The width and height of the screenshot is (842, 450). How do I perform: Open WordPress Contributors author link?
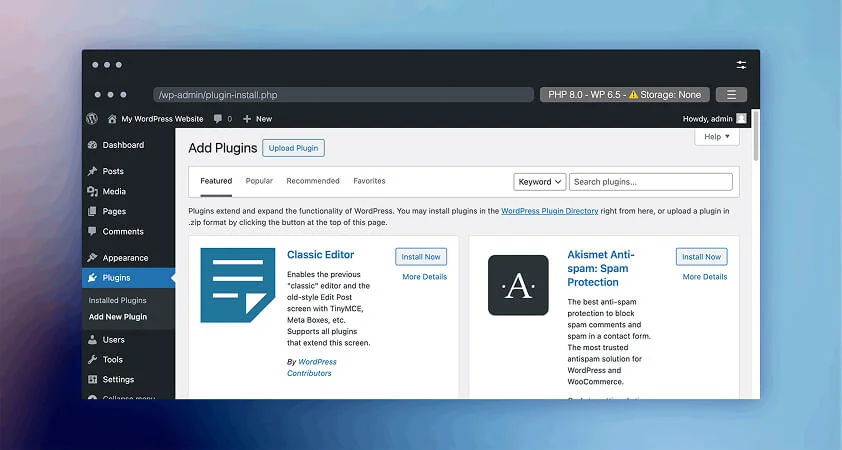tap(312, 368)
